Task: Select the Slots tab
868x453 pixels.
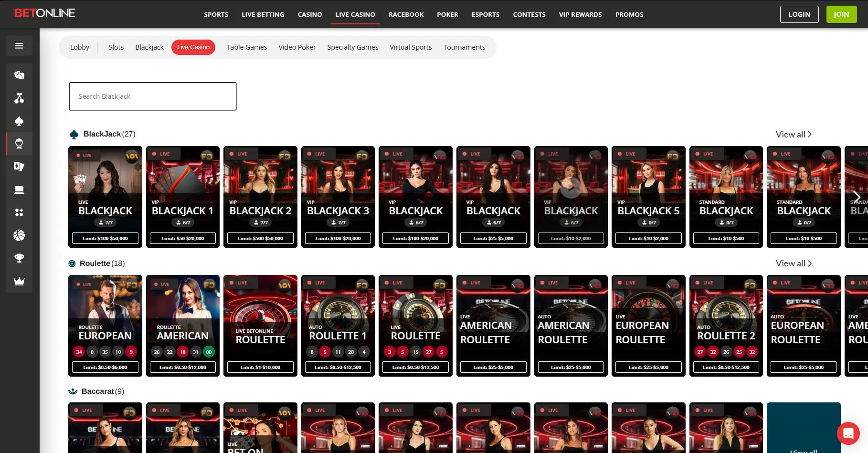Action: (116, 47)
